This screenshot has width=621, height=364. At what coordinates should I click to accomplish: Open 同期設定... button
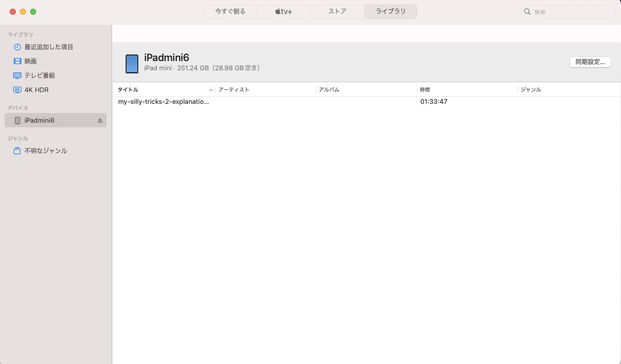click(590, 62)
